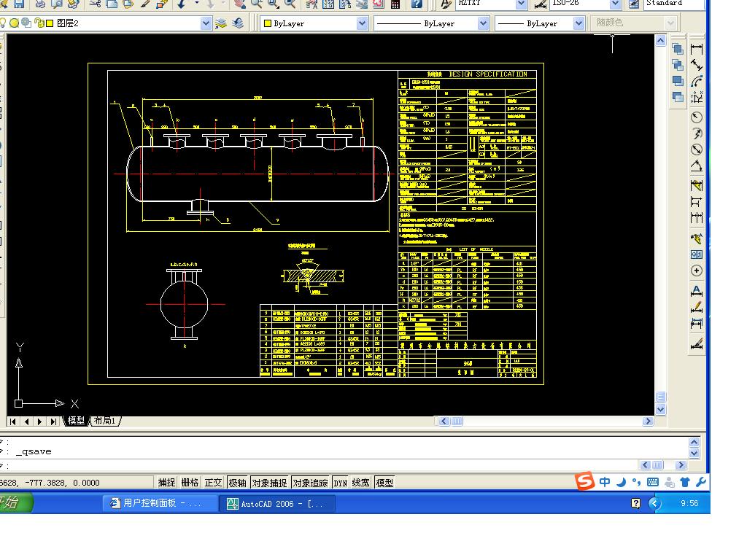Toggle 正交 ortho mode in status bar
The image size is (747, 560).
[213, 482]
